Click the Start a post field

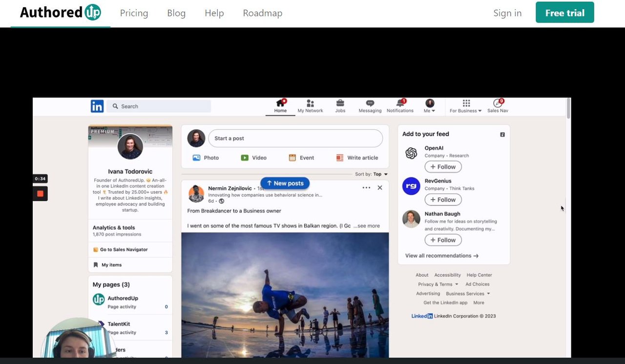(x=295, y=139)
